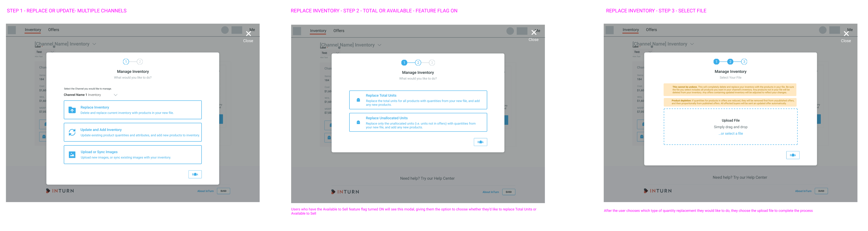Click the round avatar in Step 2 header
The width and height of the screenshot is (868, 231).
510,31
